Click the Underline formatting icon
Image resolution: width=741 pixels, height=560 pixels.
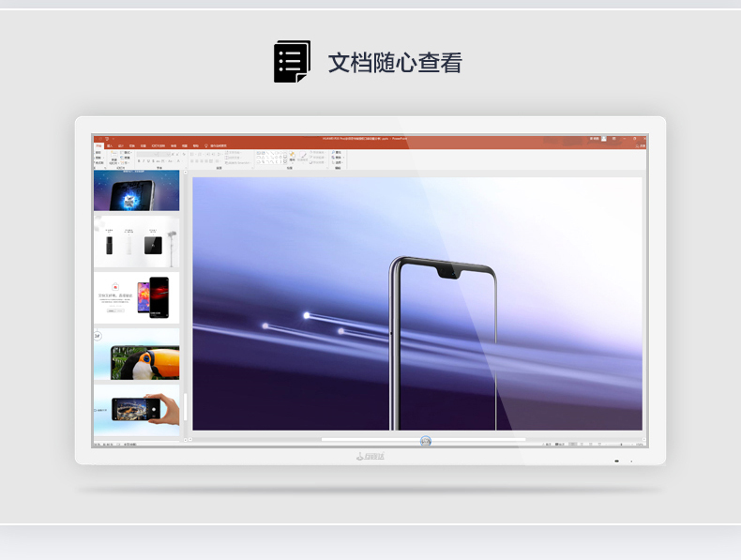point(148,161)
